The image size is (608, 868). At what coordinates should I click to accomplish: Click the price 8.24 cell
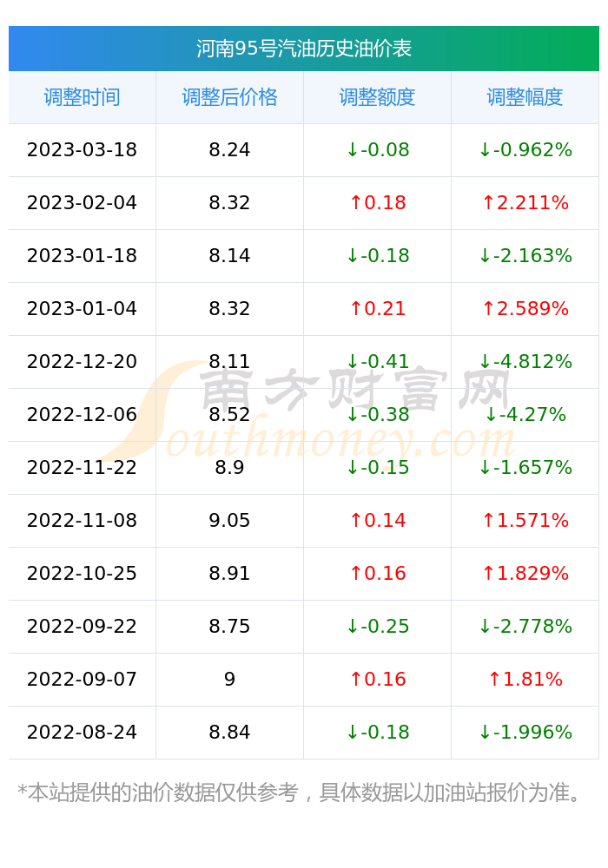(x=229, y=149)
